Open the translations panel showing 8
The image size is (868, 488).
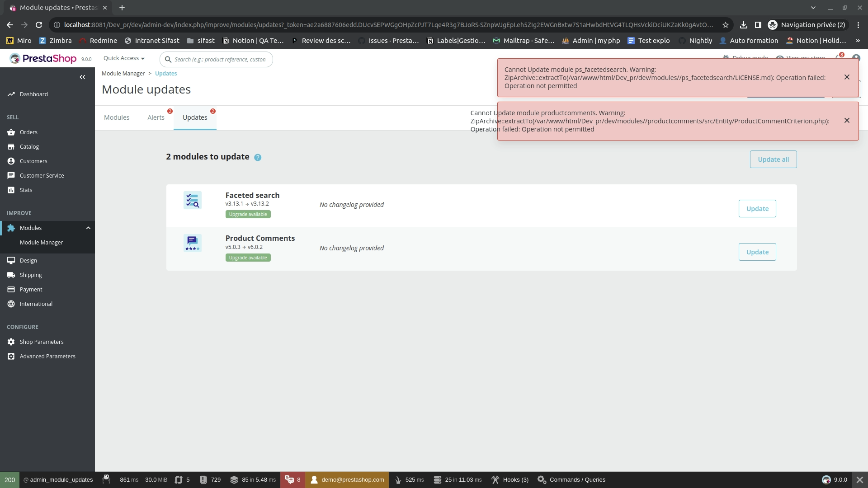[x=292, y=480]
